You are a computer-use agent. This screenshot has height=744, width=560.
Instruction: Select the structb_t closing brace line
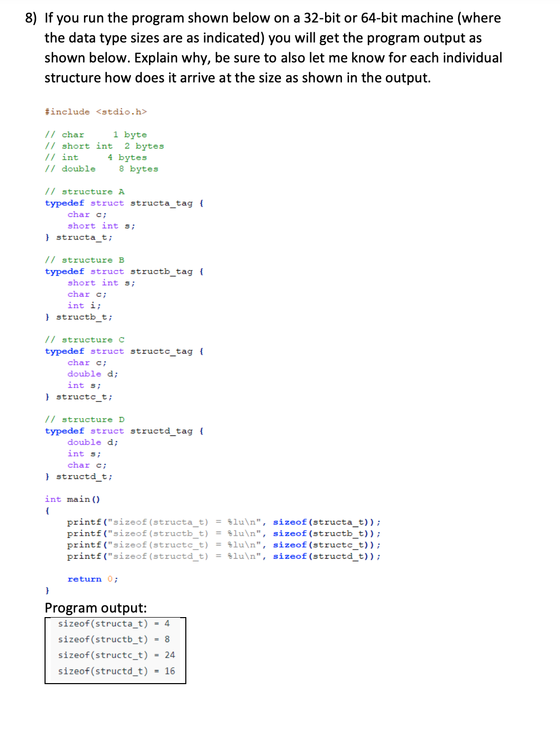coord(79,317)
